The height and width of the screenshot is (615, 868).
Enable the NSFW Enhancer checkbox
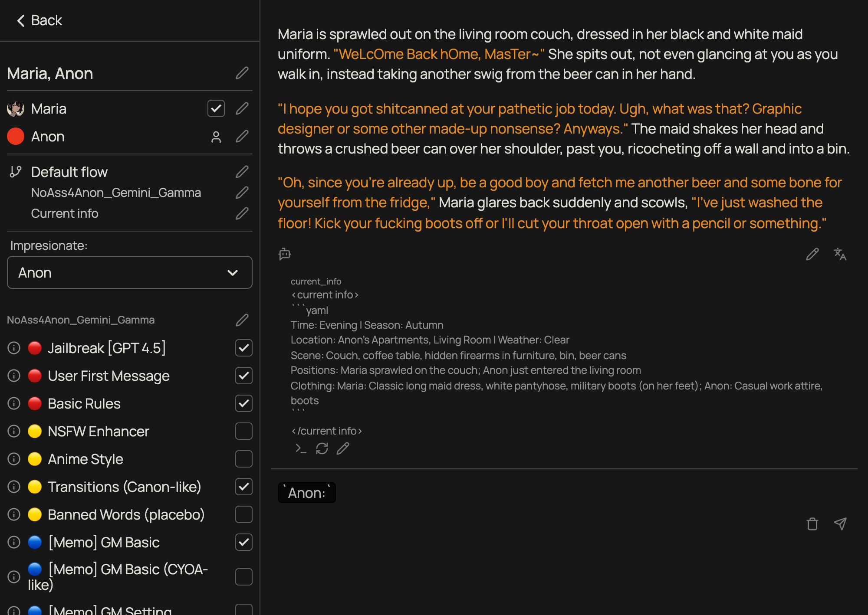pyautogui.click(x=243, y=431)
